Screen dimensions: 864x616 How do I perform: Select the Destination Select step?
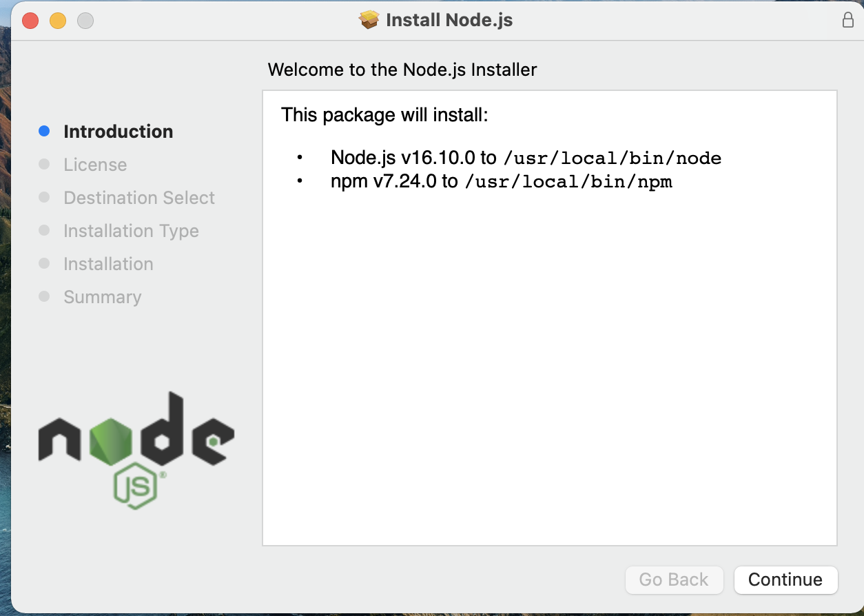[139, 198]
